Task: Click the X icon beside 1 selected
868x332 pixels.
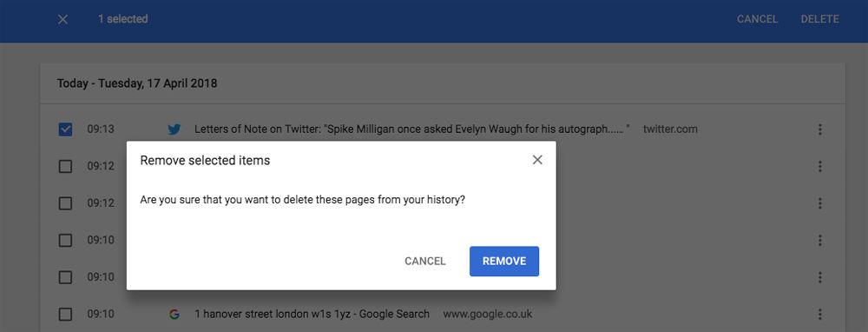Action: tap(63, 19)
